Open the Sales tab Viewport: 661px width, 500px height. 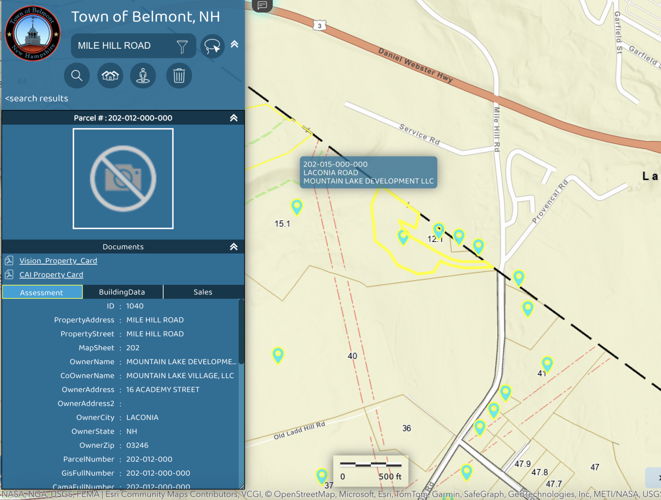point(202,292)
